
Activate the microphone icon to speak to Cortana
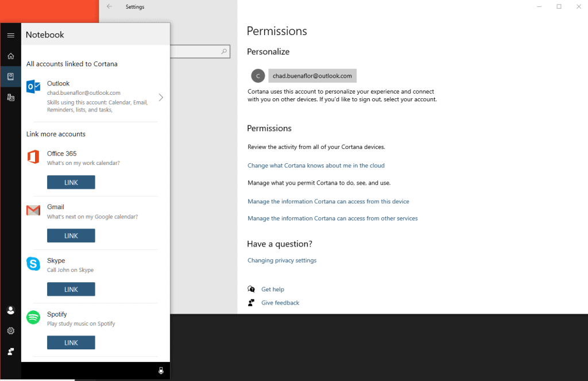(x=161, y=371)
